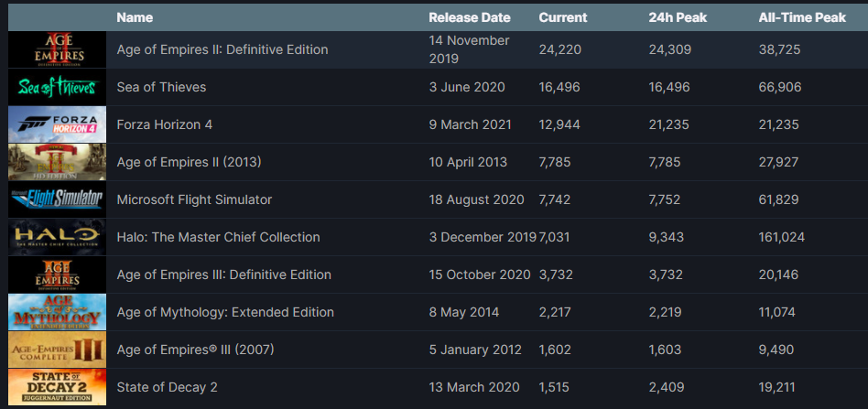
Task: Open Age of Empires II HD Edition thumbnail
Action: (x=57, y=162)
